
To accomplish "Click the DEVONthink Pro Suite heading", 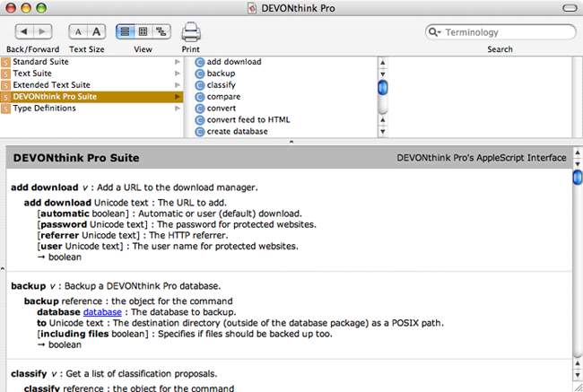I will coord(76,158).
